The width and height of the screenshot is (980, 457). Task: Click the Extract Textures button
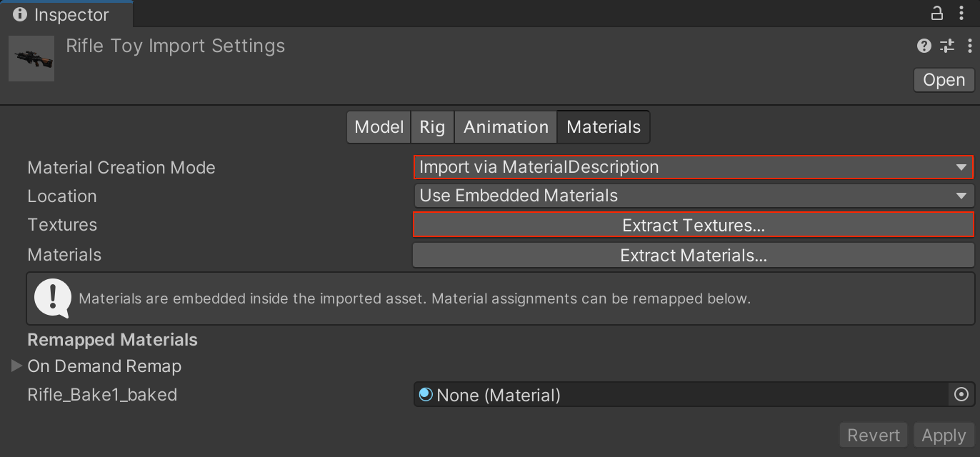click(x=693, y=225)
